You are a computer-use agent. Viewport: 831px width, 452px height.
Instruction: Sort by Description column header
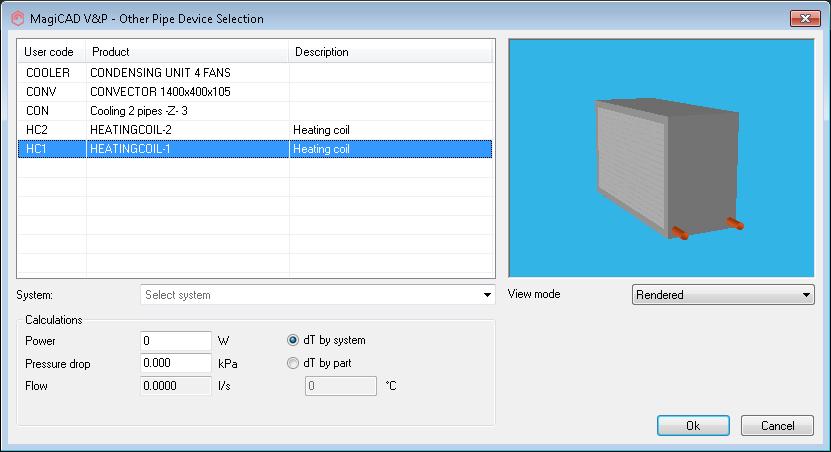pyautogui.click(x=391, y=52)
